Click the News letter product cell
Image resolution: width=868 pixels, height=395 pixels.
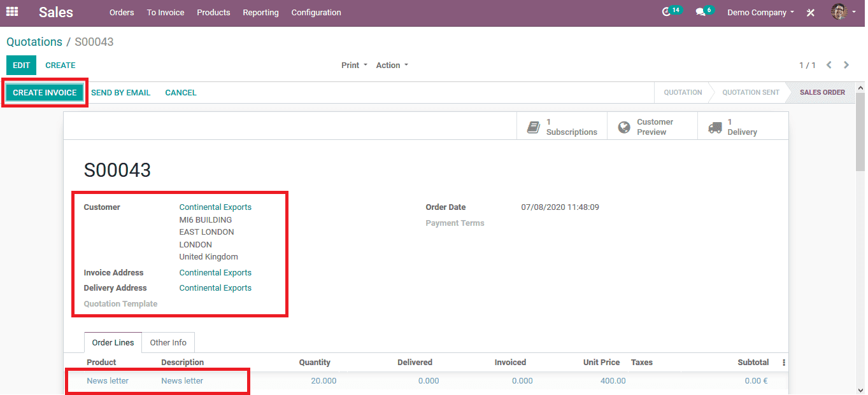[x=108, y=381]
